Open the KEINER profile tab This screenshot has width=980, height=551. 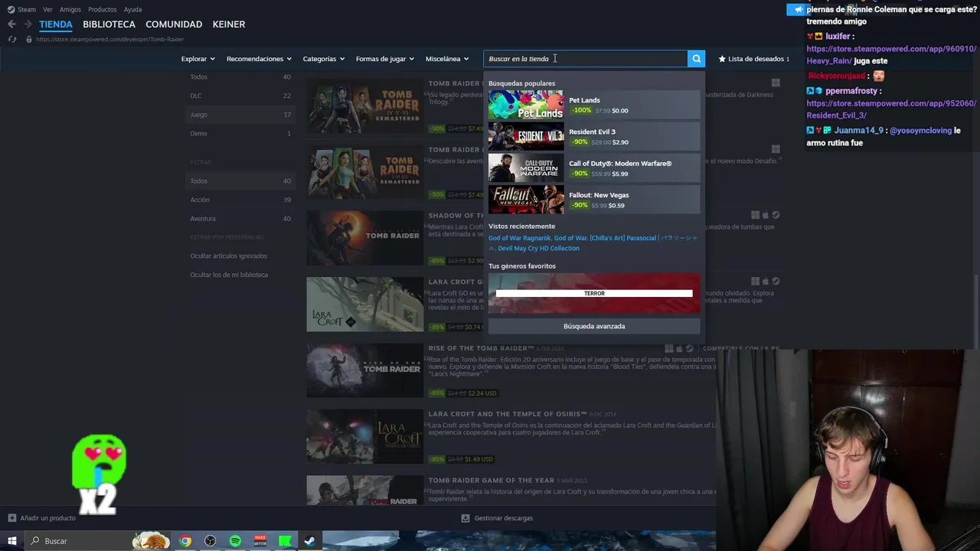click(229, 24)
